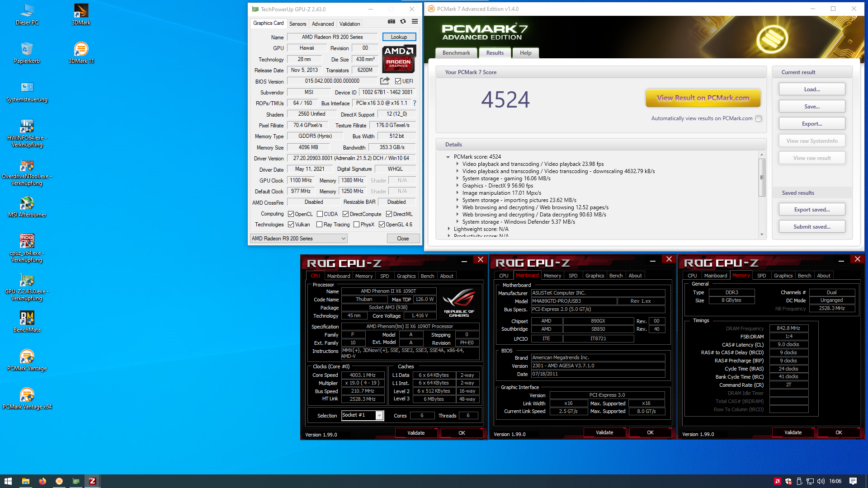Image resolution: width=868 pixels, height=488 pixels.
Task: Click AMD Radeon Graphics logo in GPU-Z
Action: [399, 59]
